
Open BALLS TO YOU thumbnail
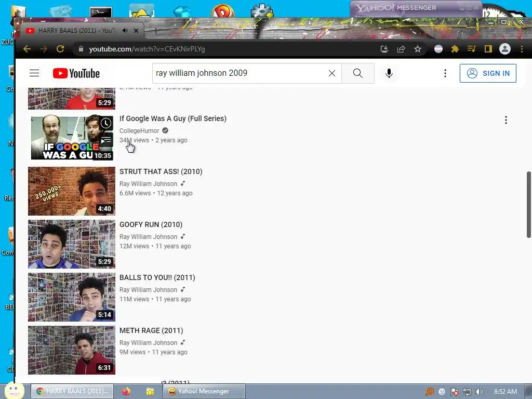click(72, 297)
